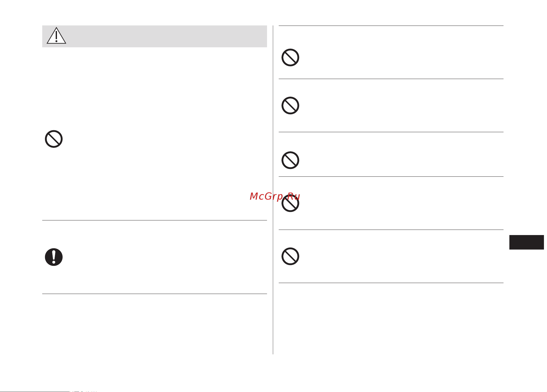Click the black exclamation mark mandatory icon
Screen dimensions: 547x392
tap(54, 257)
